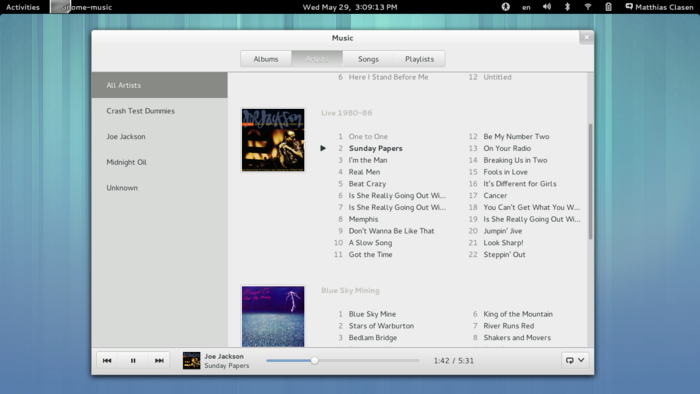Play track Fools in Love
Viewport: 700px width, 394px height.
pos(505,172)
